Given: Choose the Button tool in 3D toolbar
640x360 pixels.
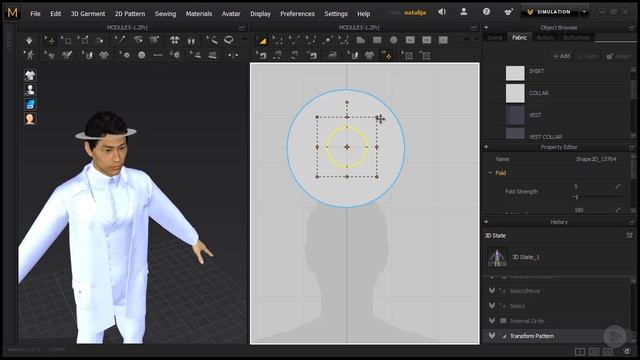Looking at the screenshot, I should tap(142, 55).
